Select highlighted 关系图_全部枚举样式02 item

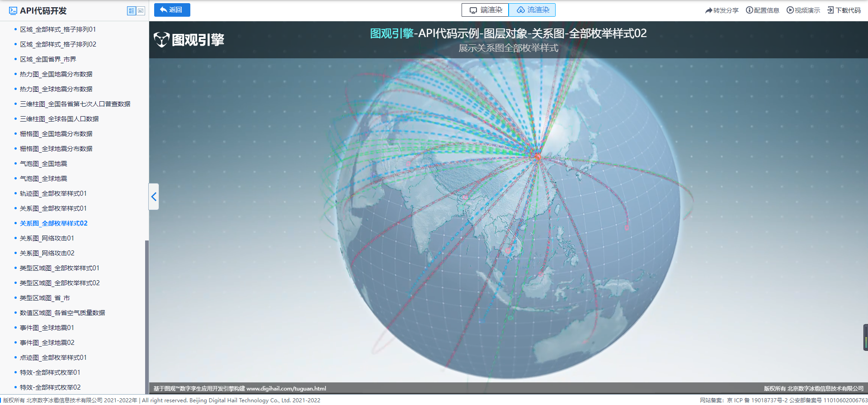point(54,223)
